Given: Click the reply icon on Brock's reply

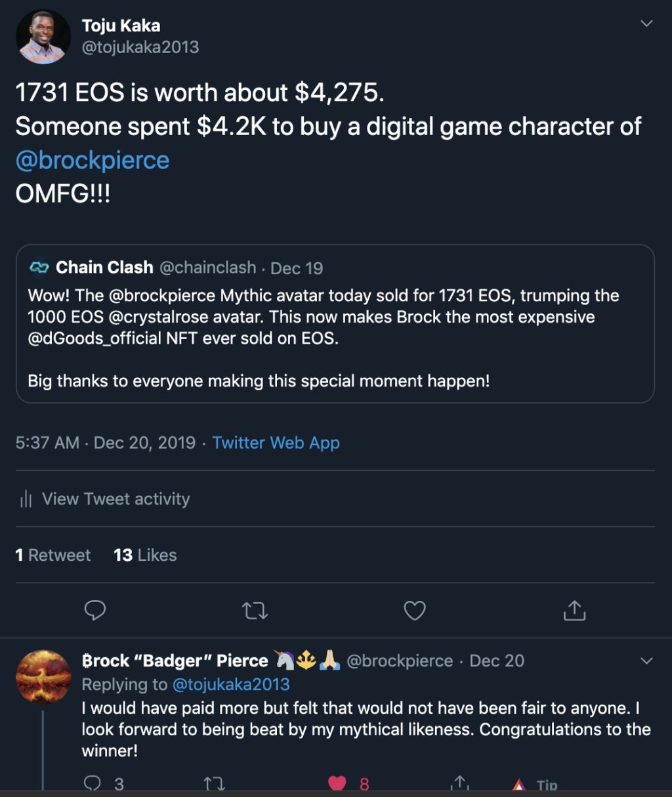Looking at the screenshot, I should point(93,783).
